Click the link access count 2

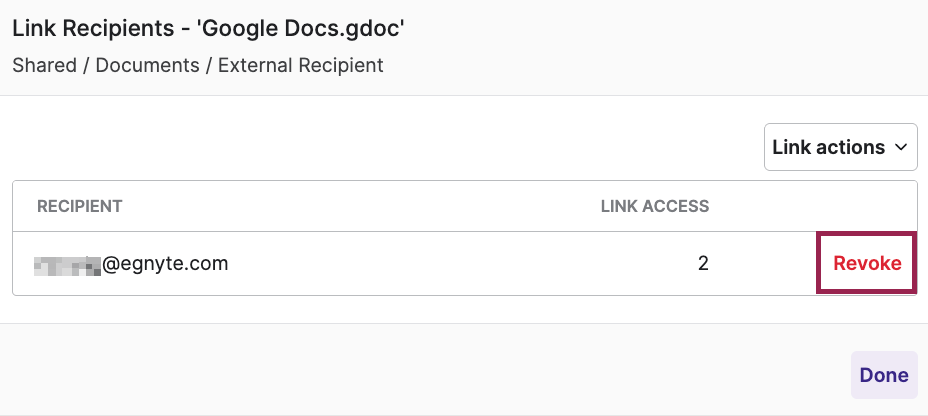[x=703, y=263]
